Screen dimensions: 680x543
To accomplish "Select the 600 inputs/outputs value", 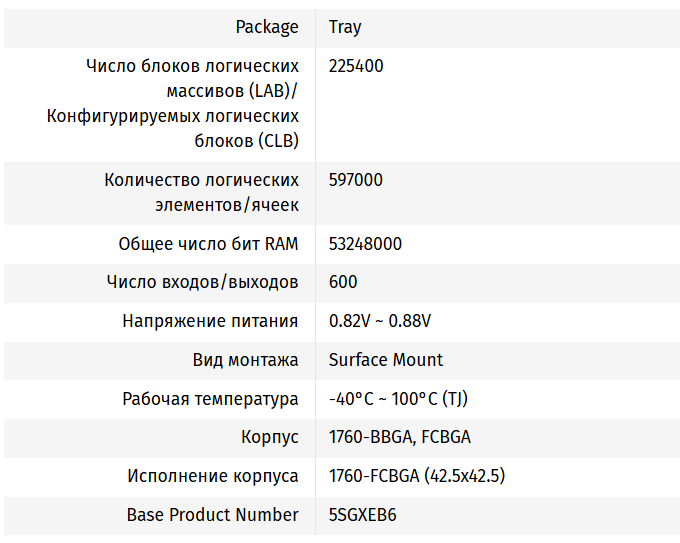I will (x=343, y=282).
